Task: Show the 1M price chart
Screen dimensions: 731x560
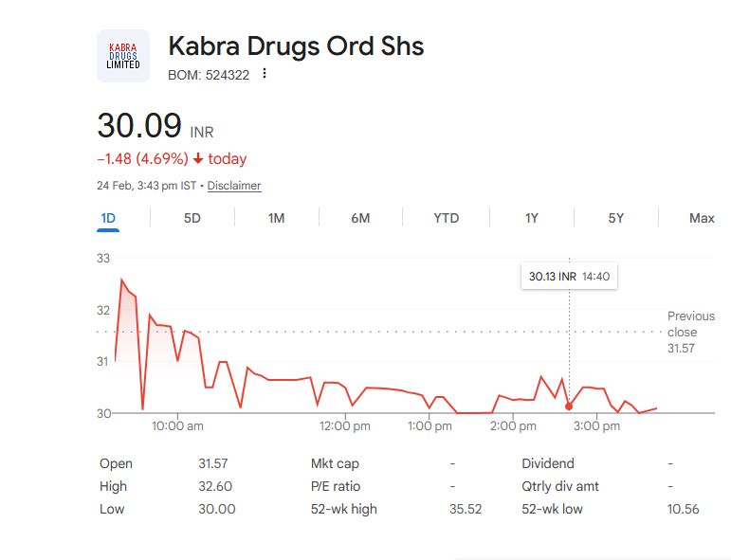Action: (276, 218)
